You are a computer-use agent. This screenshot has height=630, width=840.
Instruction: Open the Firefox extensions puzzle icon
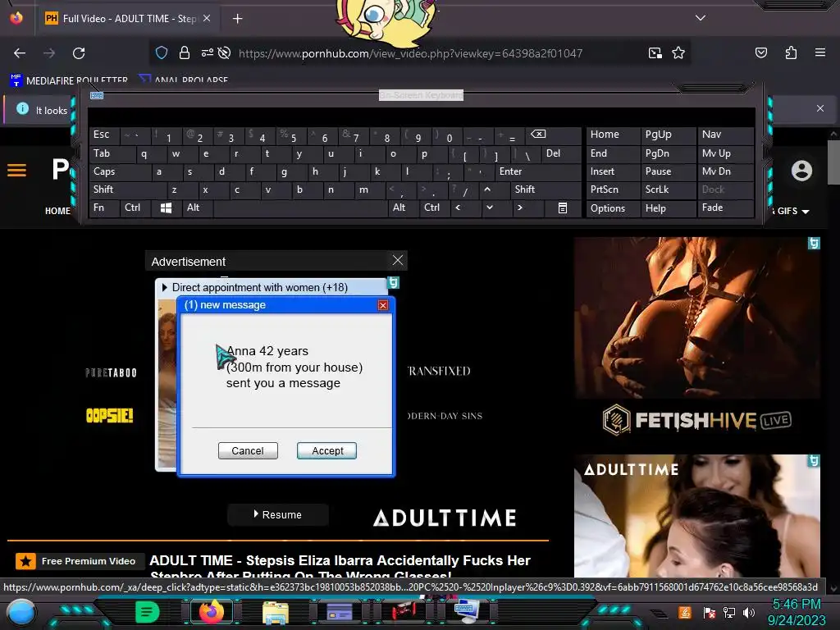click(x=791, y=52)
